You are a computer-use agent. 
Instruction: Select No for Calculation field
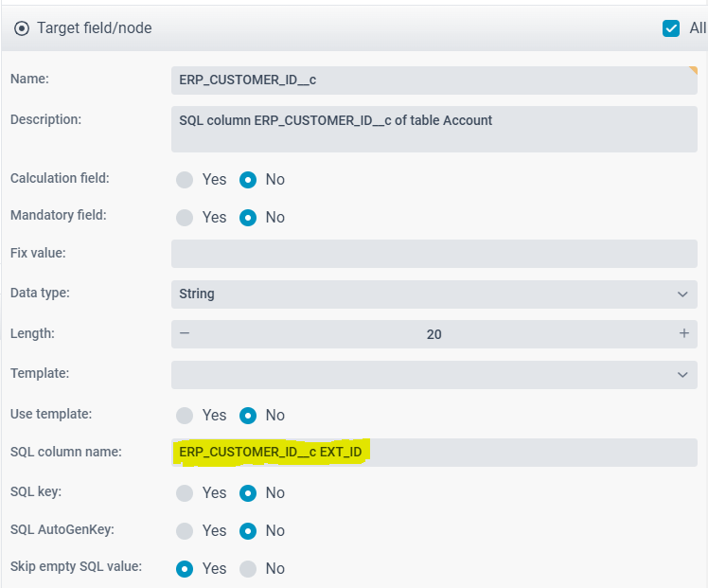[248, 180]
